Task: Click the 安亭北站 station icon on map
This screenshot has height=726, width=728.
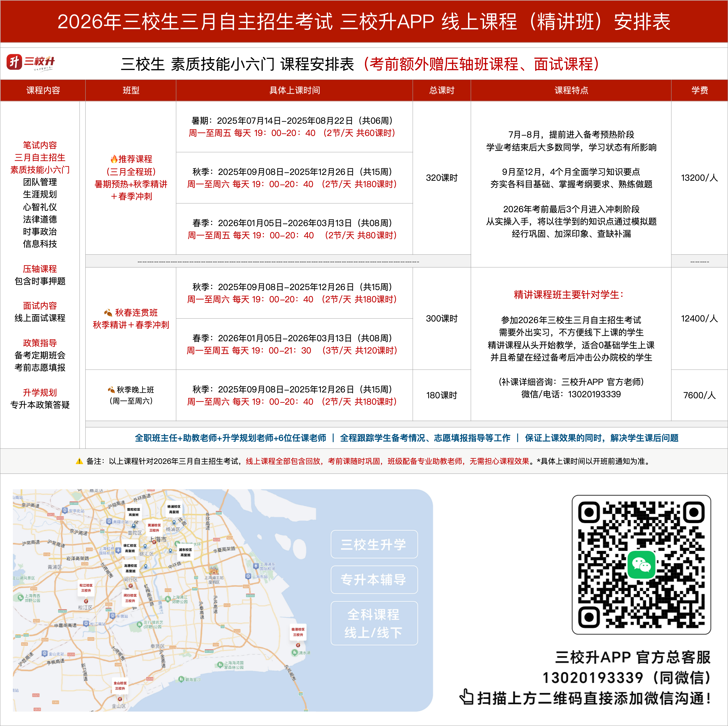Action: pyautogui.click(x=65, y=510)
